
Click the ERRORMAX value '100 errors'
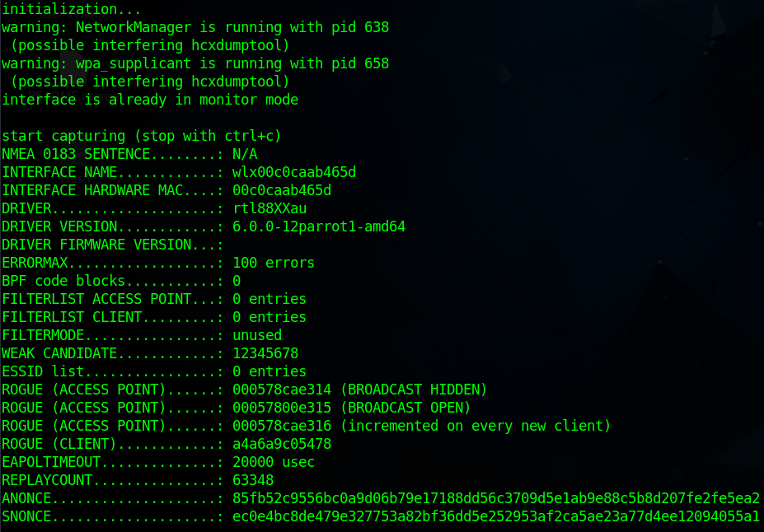(x=274, y=263)
